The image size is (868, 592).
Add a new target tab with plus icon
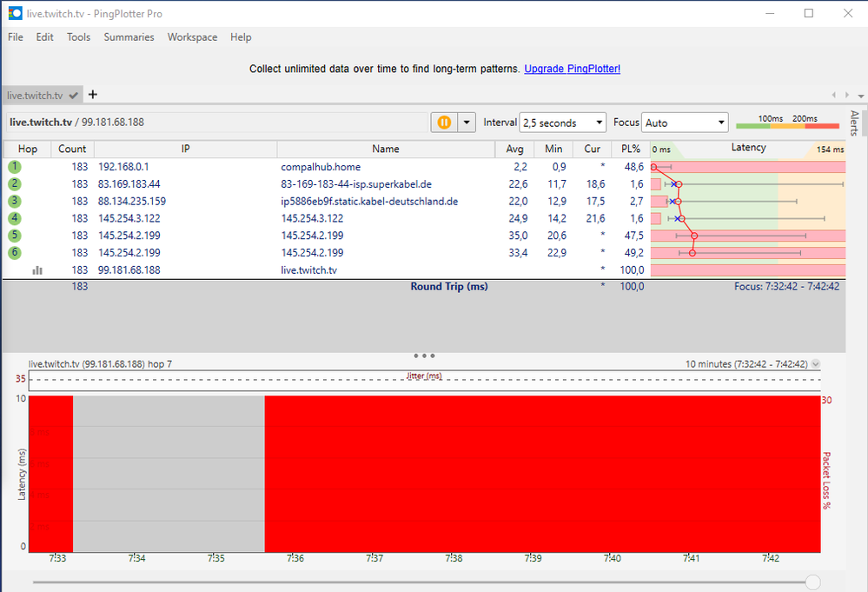(93, 95)
